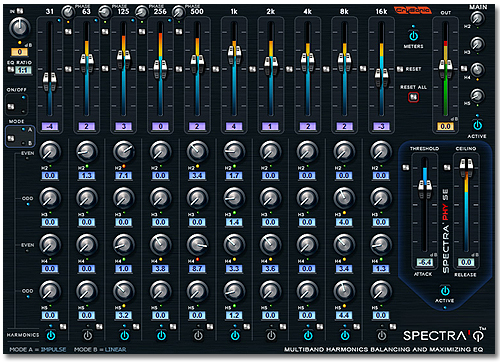Click the 16k band H4 value 1.3

(x=381, y=269)
